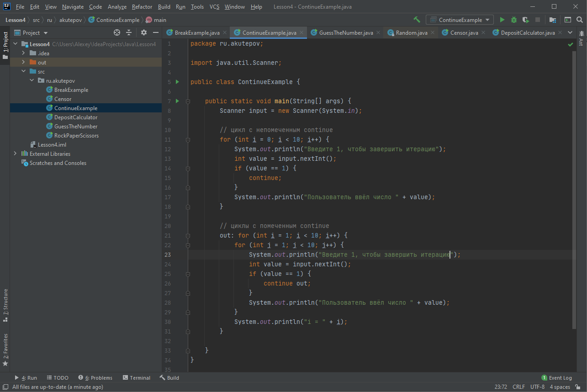Click main method breadcrumb
587x392 pixels.
[x=156, y=20]
